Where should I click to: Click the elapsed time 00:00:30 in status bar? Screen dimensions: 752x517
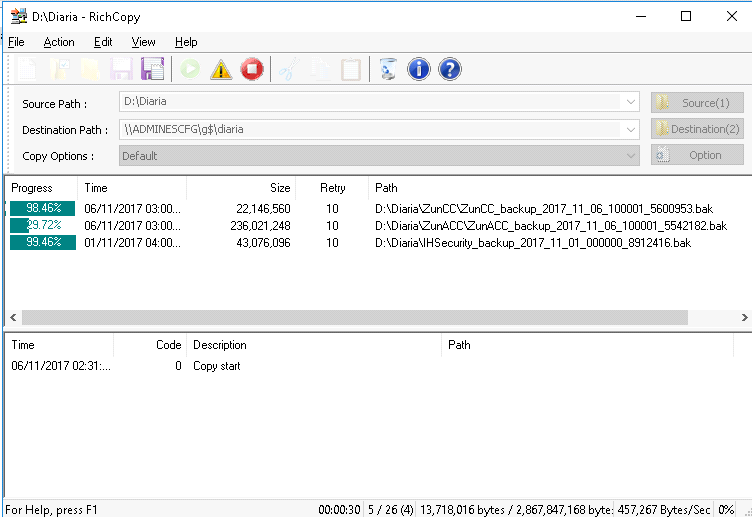(x=339, y=509)
